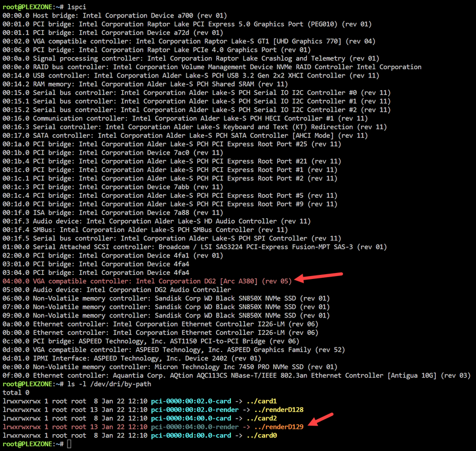
Task: Click the Intel Device 4fa1 PCI bridge line
Action: click(x=113, y=256)
